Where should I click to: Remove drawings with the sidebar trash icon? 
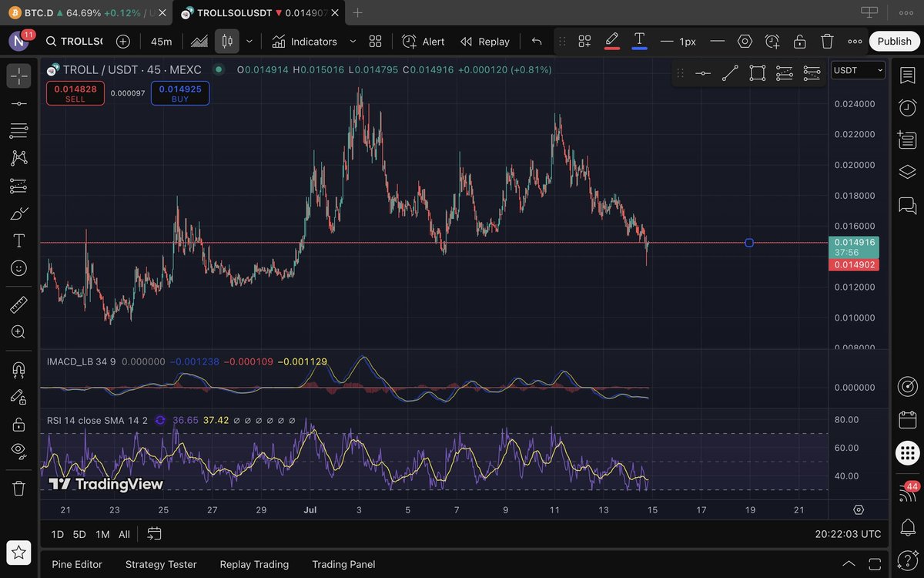pyautogui.click(x=19, y=489)
